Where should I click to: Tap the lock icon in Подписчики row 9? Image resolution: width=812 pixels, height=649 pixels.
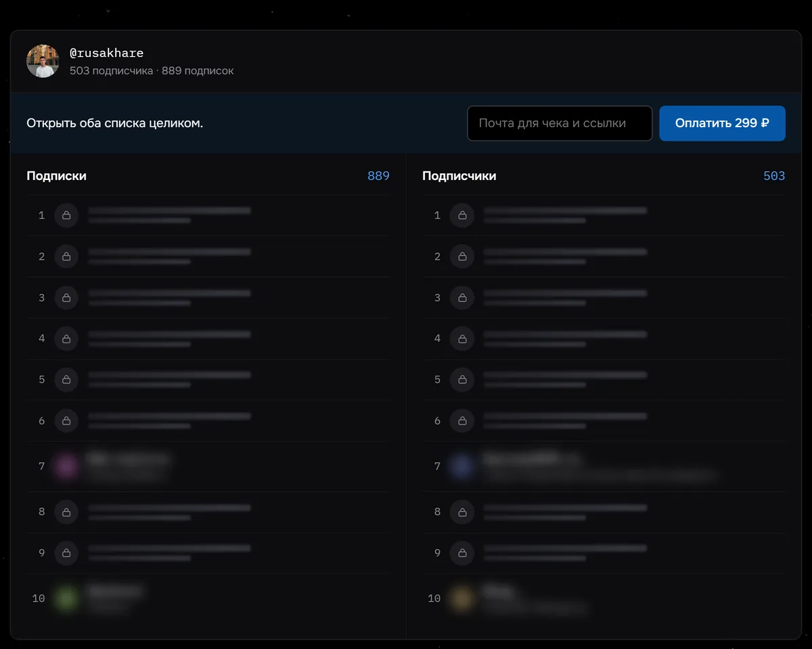[x=462, y=553]
